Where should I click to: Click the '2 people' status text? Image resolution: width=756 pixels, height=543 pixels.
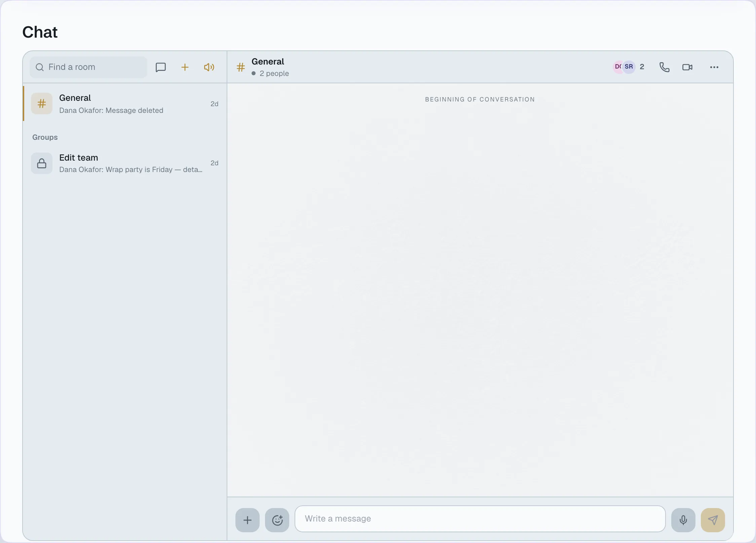[274, 73]
